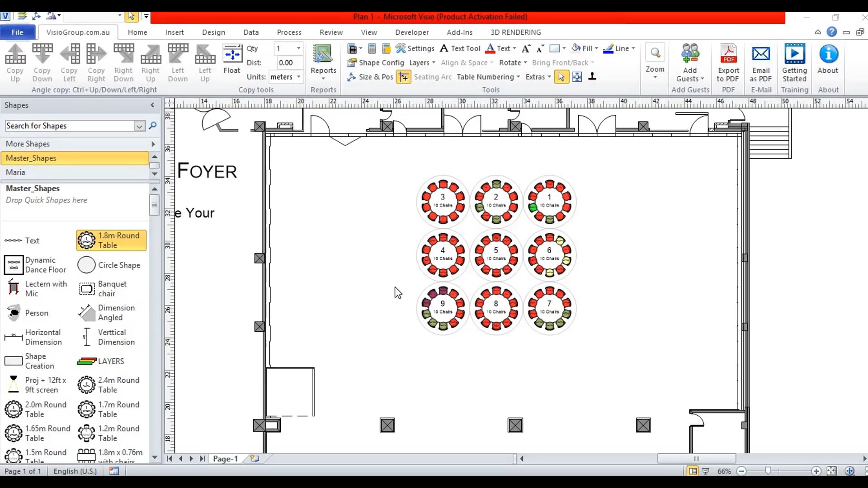The image size is (868, 488).
Task: Click the Float button in Copy tools
Action: [x=232, y=60]
